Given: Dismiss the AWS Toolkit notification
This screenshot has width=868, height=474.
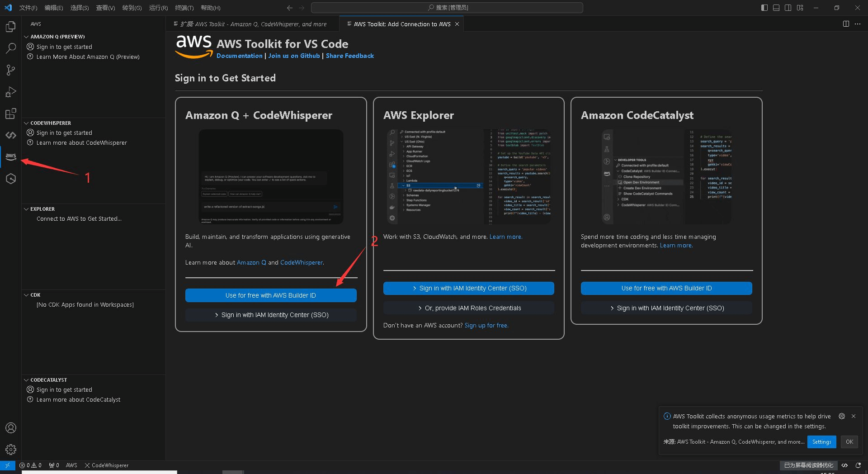Looking at the screenshot, I should [854, 416].
